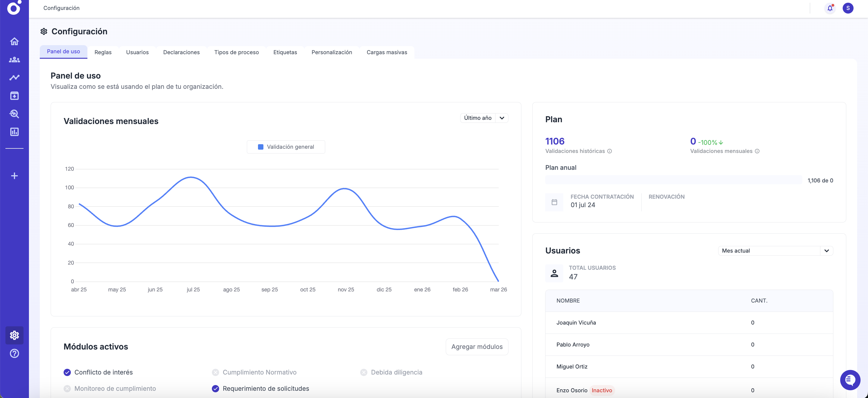Open the download box sidebar icon

pyautogui.click(x=14, y=96)
